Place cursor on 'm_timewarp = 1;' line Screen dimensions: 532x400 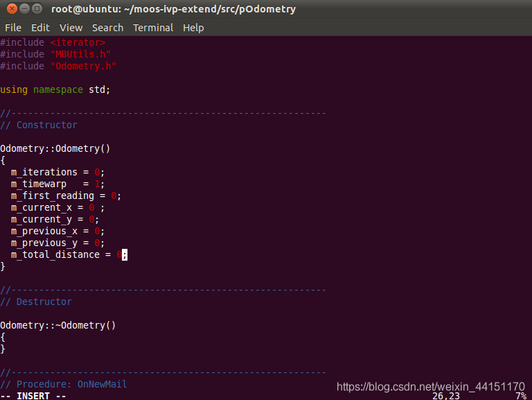(x=57, y=184)
